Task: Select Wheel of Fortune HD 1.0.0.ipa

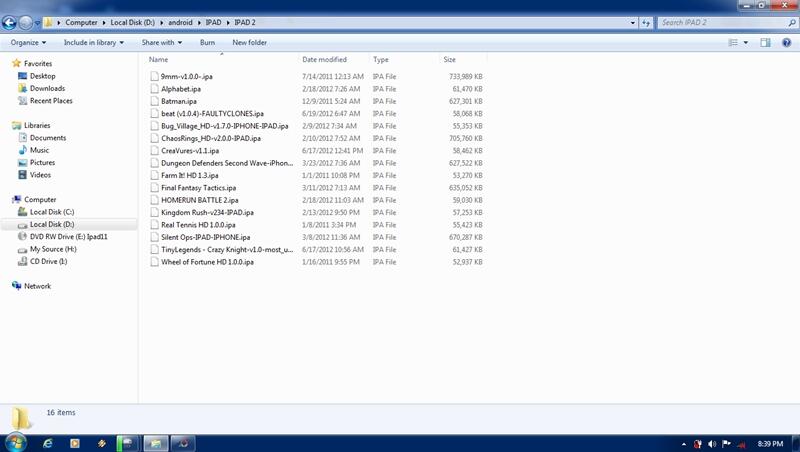Action: tap(207, 262)
